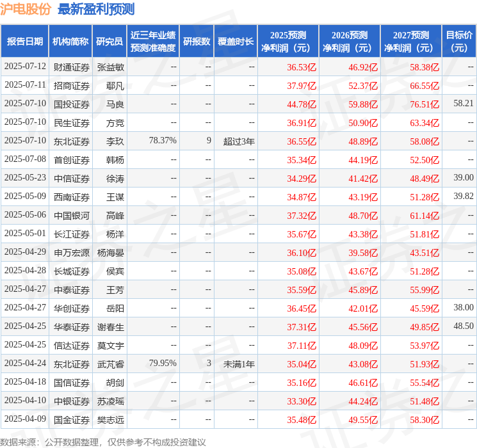Click the 79.95% accuracy value
The width and height of the screenshot is (477, 448).
click(x=163, y=363)
